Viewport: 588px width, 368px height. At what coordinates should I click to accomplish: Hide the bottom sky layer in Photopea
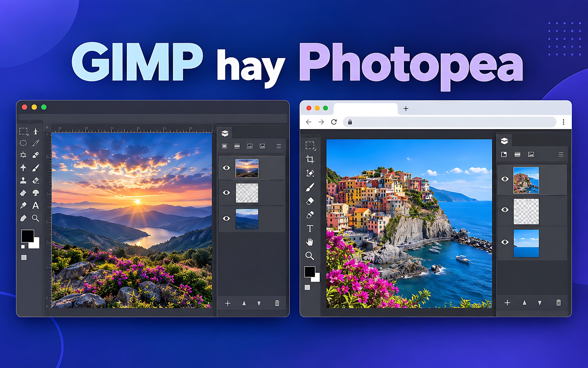click(505, 242)
